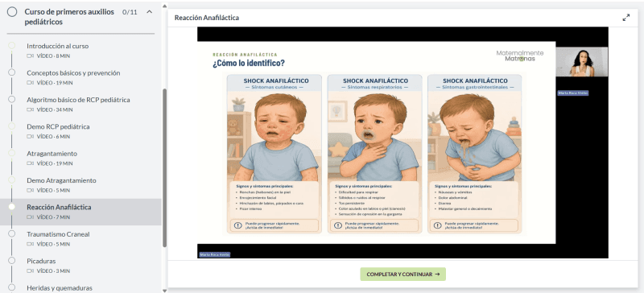Image resolution: width=644 pixels, height=293 pixels.
Task: Click the ¿Cómo lo identifico? slide heading
Action: pos(249,64)
